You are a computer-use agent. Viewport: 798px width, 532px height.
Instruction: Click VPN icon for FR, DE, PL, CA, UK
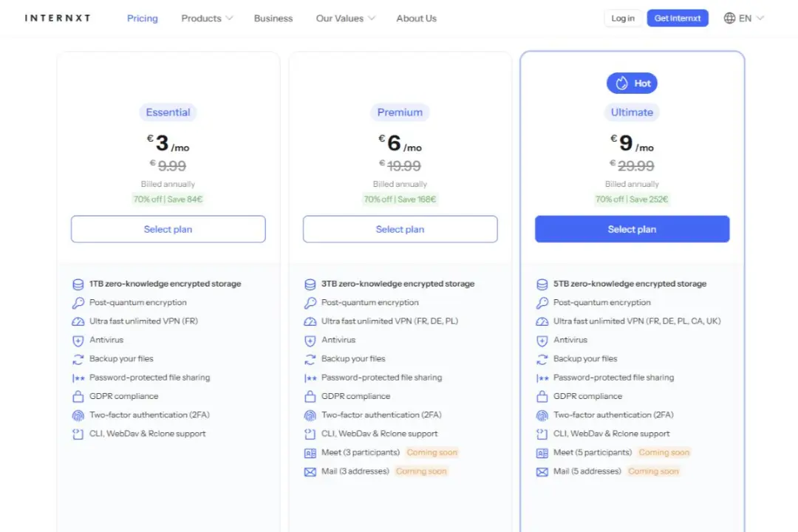coord(542,321)
